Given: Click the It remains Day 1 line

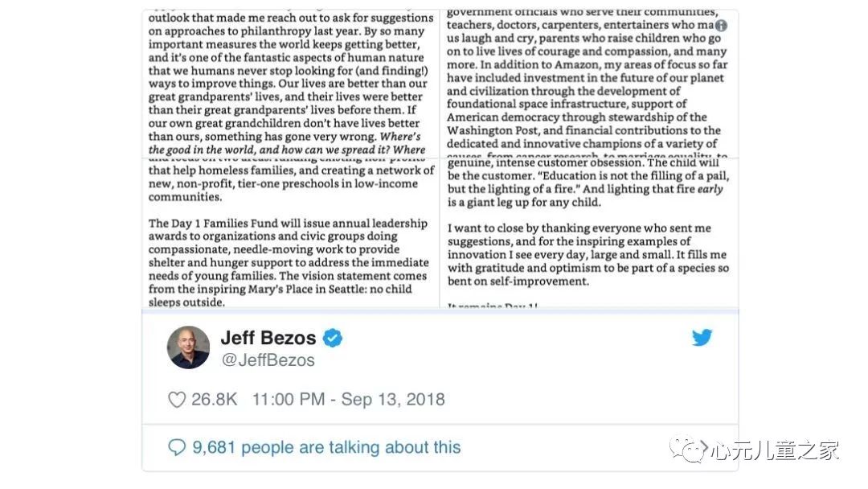Looking at the screenshot, I should coord(493,305).
